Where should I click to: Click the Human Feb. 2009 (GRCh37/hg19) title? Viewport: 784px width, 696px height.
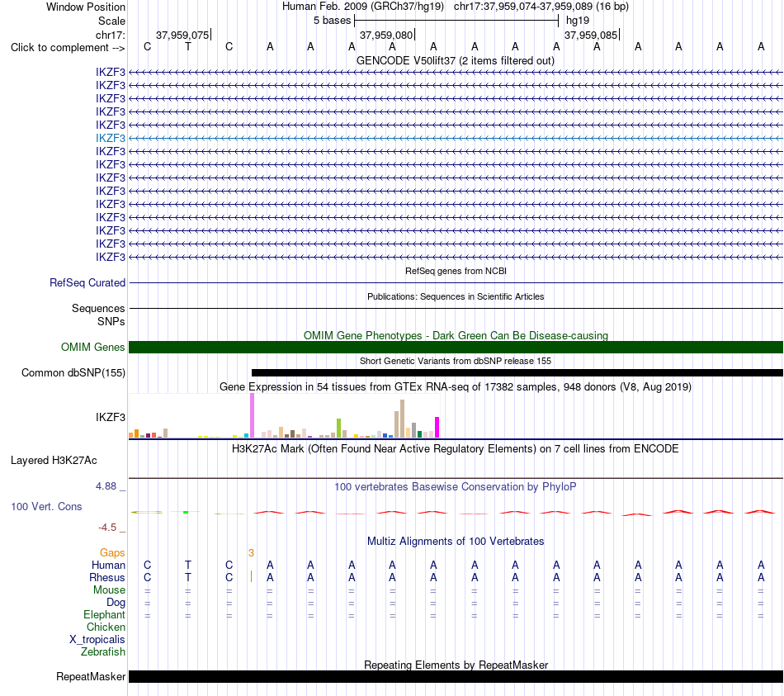tap(363, 7)
